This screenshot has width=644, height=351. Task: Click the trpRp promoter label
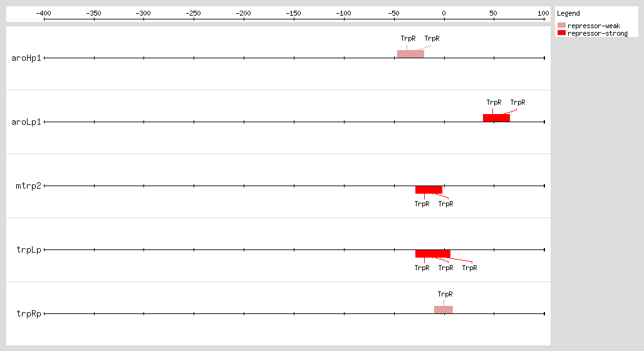click(x=29, y=313)
